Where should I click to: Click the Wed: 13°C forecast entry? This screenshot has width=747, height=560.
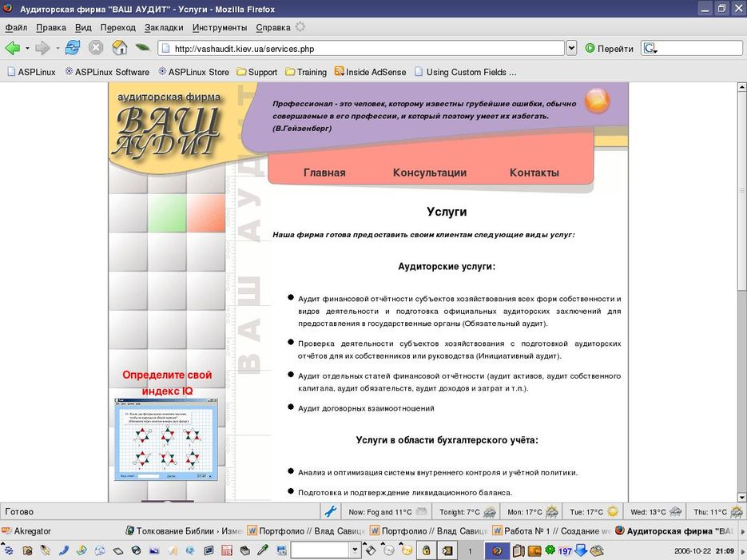click(x=656, y=512)
